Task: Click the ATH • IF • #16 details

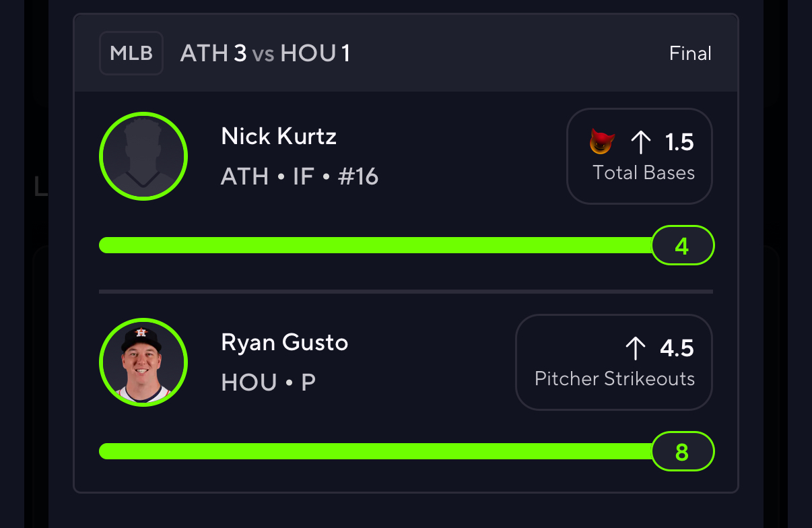Action: point(300,176)
